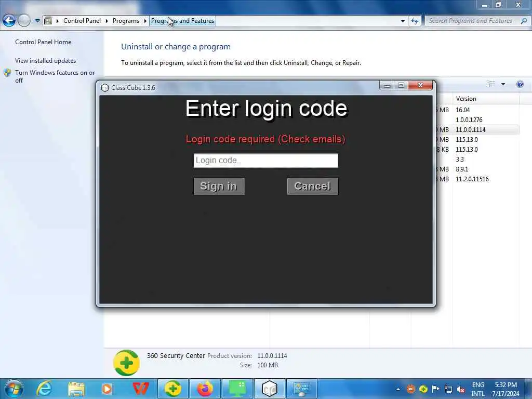Click the Control Panel icon in address bar
This screenshot has width=532, height=399.
(48, 21)
